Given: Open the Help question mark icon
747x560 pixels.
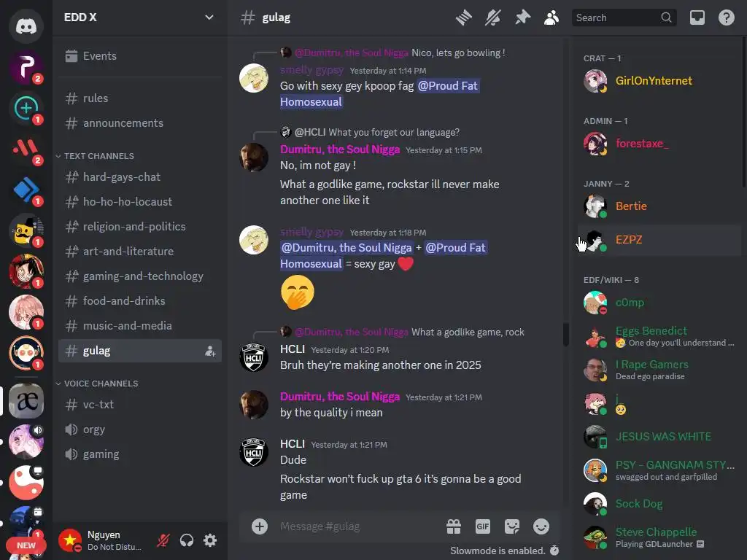Looking at the screenshot, I should coord(726,17).
